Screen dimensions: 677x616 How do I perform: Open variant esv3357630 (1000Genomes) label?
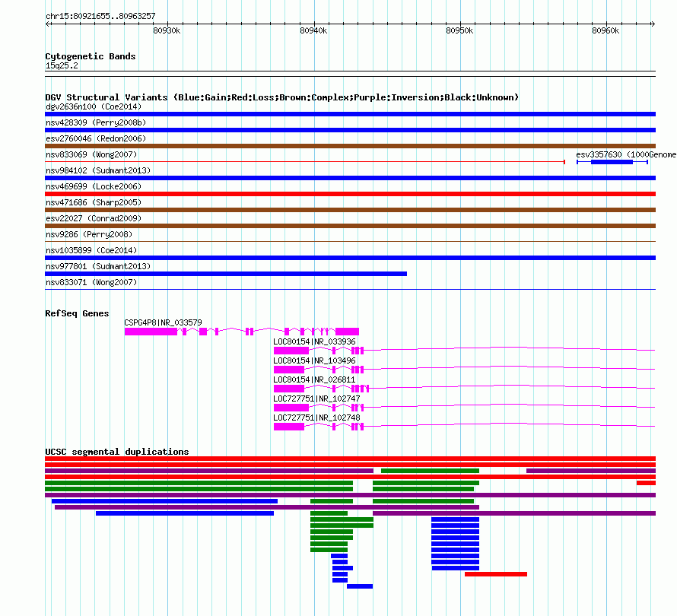(x=626, y=154)
